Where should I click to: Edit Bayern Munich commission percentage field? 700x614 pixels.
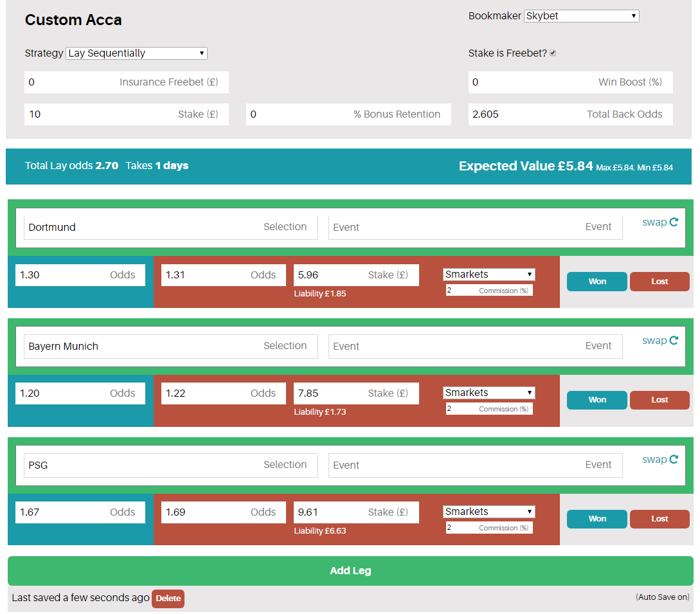[489, 409]
